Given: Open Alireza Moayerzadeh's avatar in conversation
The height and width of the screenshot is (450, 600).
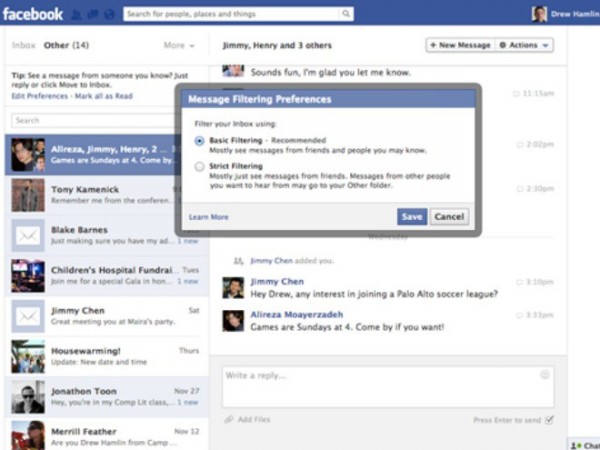Looking at the screenshot, I should click(233, 321).
